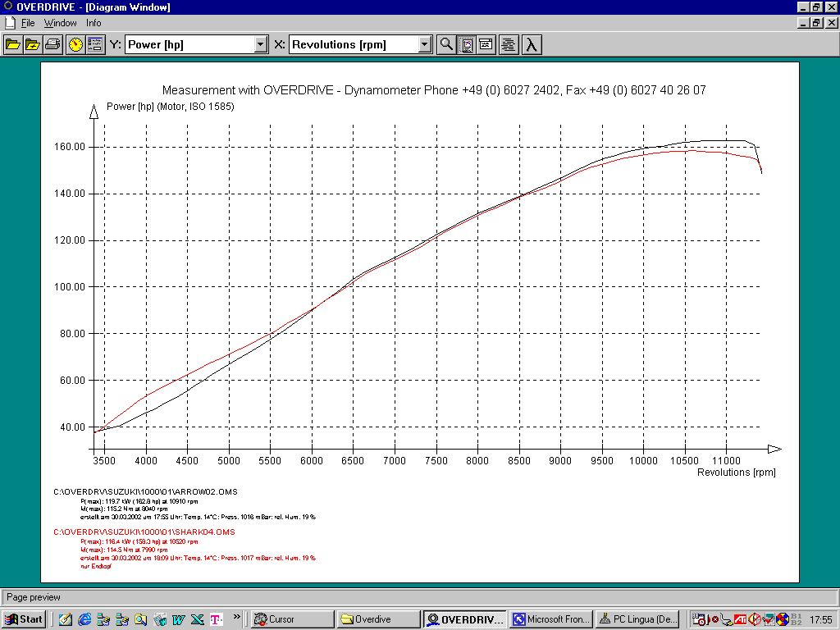840x630 pixels.
Task: Click the red SHARK04.OMS file path
Action: [x=144, y=532]
